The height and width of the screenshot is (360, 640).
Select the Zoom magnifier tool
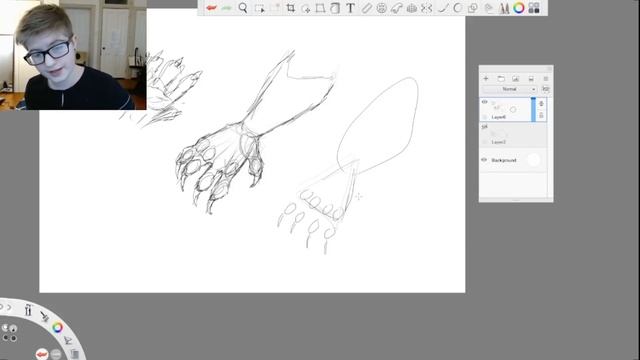[x=243, y=8]
